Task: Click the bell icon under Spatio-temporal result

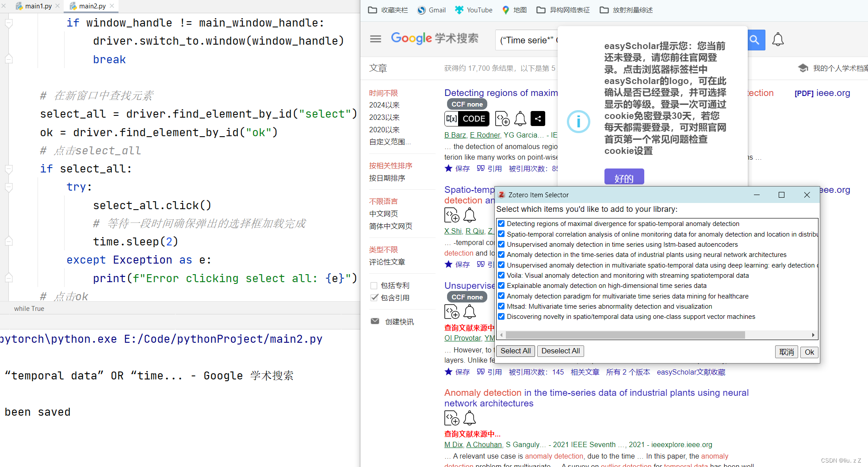Action: click(470, 215)
